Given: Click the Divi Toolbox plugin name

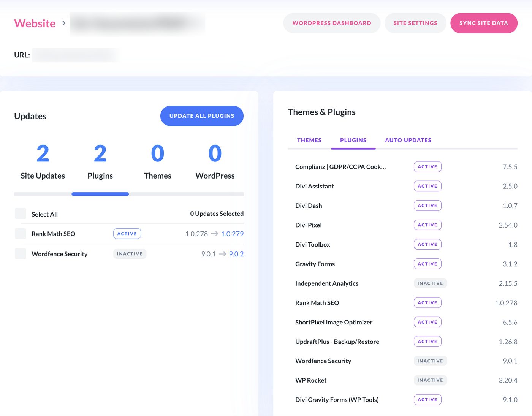Looking at the screenshot, I should 313,244.
